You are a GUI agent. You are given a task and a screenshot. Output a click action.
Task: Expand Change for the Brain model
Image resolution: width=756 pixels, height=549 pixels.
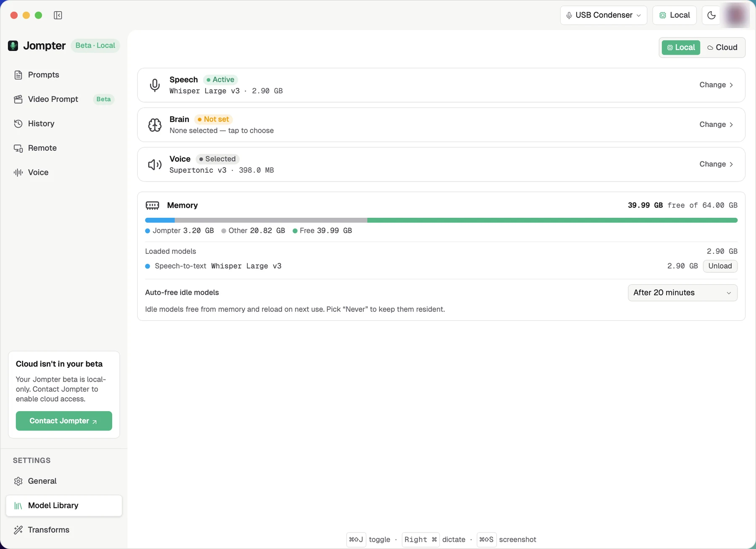click(x=717, y=124)
